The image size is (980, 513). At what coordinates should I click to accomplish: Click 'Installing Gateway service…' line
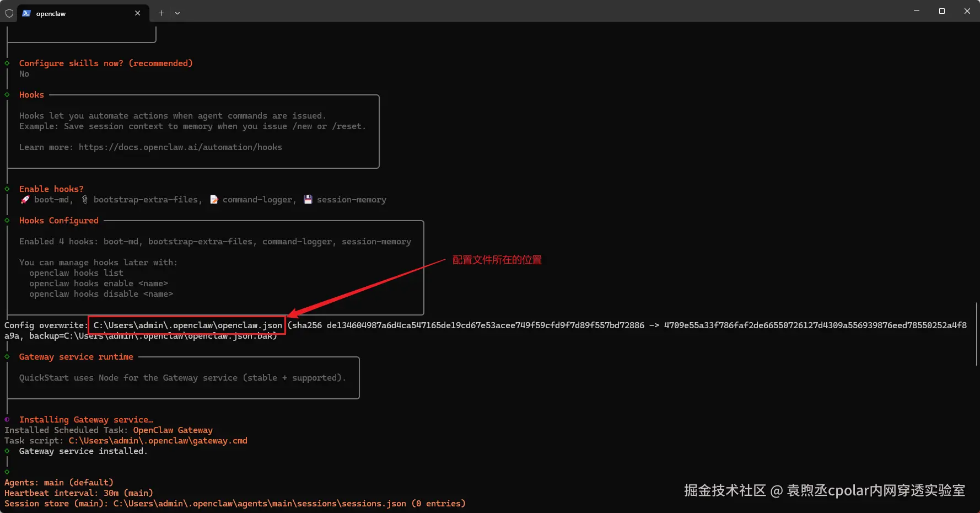click(x=86, y=420)
